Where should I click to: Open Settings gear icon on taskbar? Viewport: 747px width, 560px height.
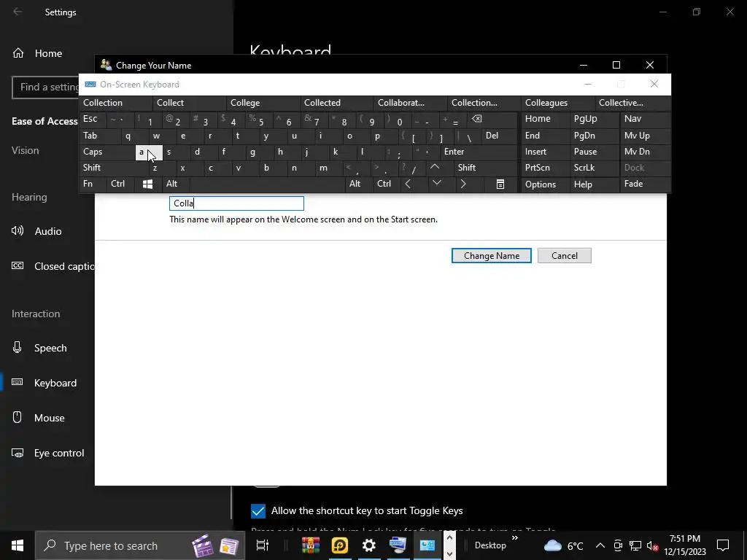coord(368,545)
